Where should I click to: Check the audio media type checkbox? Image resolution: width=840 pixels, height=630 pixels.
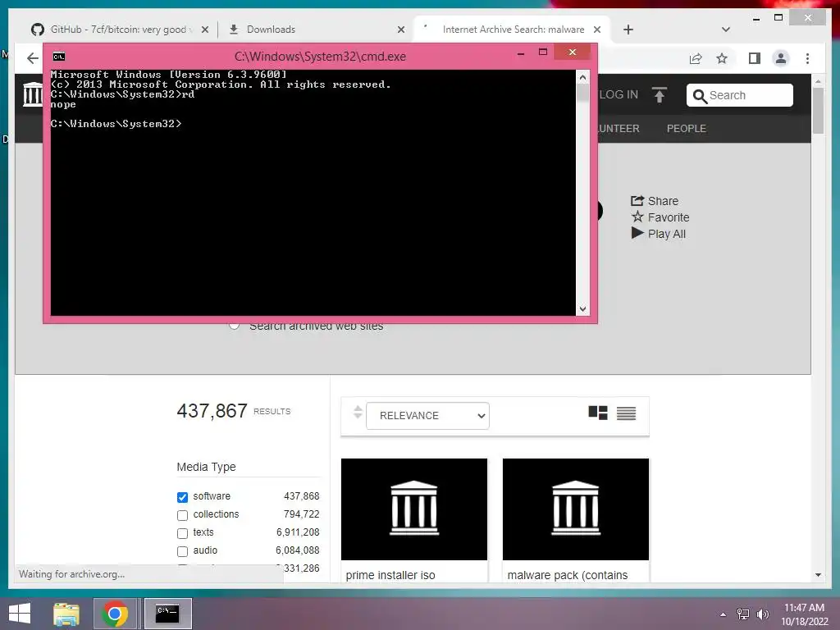pos(183,551)
